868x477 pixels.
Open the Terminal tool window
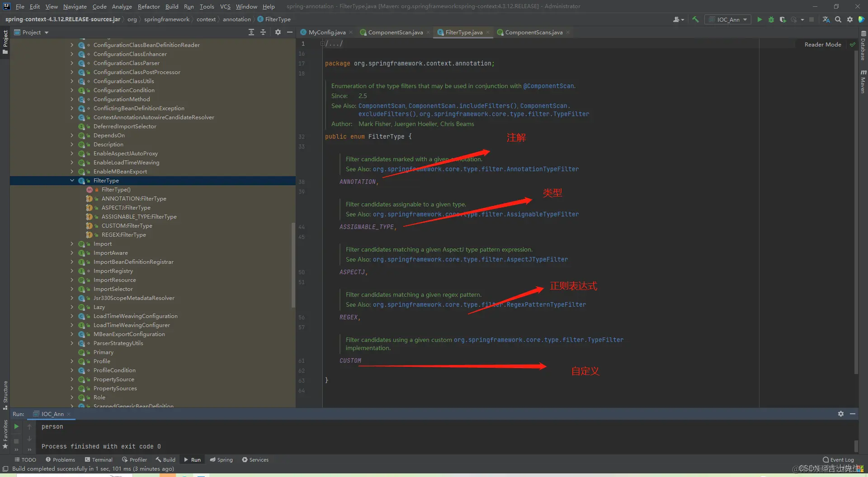[99, 460]
